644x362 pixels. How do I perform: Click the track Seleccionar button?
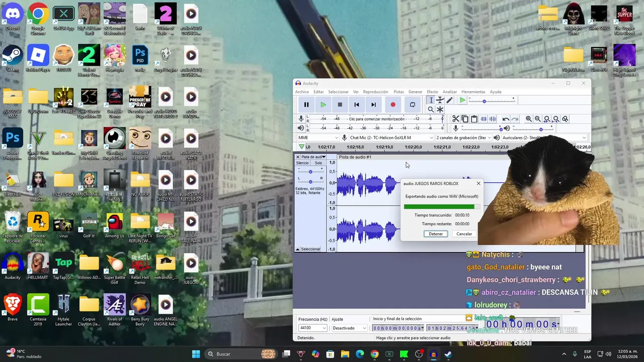click(x=311, y=249)
